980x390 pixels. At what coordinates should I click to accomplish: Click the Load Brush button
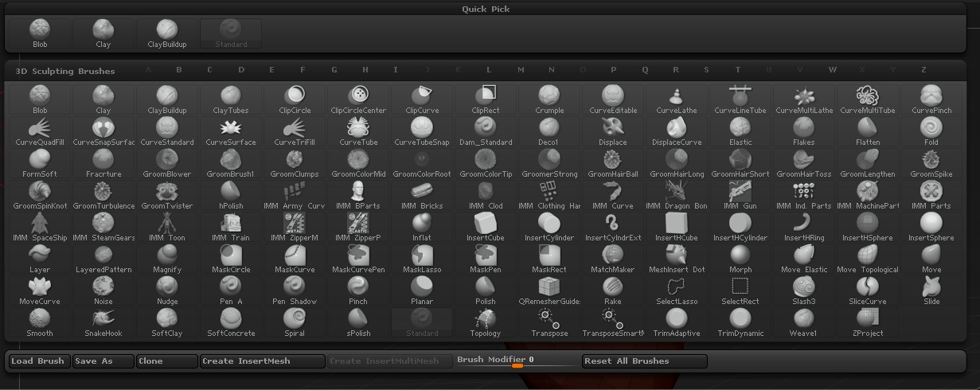pyautogui.click(x=39, y=361)
